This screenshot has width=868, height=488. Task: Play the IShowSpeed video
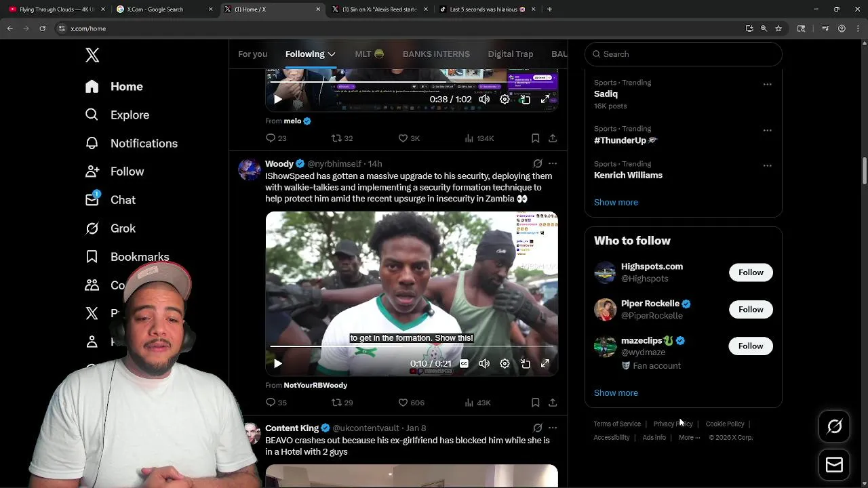point(277,364)
